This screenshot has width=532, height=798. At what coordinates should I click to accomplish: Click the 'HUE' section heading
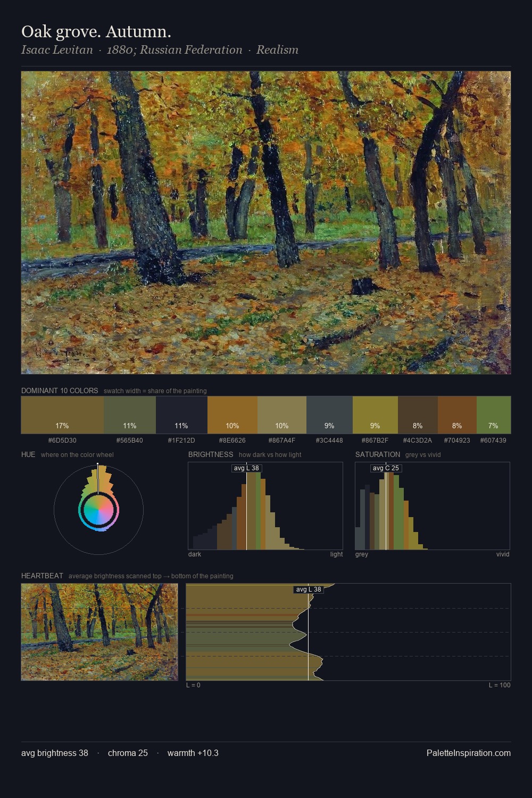(28, 454)
